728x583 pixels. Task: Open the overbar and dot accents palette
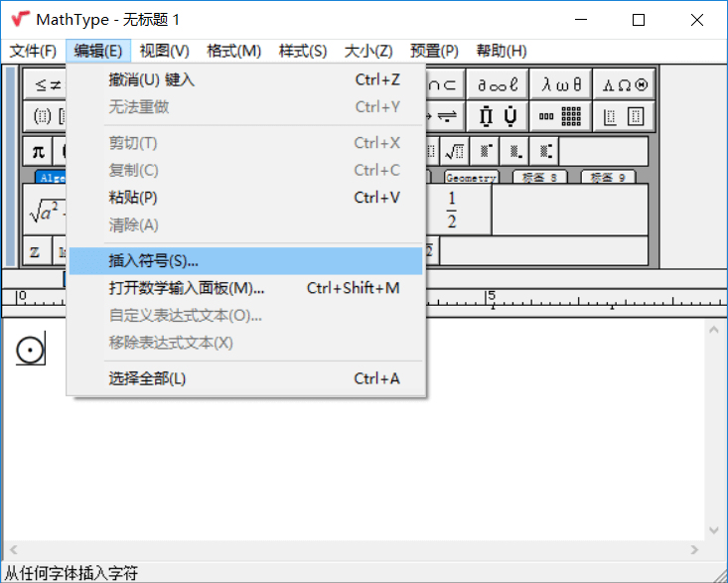(498, 116)
